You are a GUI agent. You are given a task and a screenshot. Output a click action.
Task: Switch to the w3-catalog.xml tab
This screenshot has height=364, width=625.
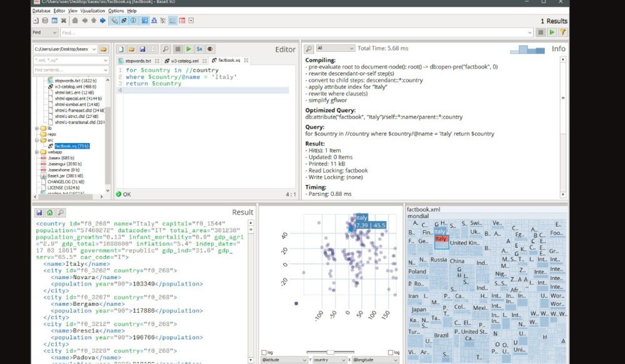(184, 61)
